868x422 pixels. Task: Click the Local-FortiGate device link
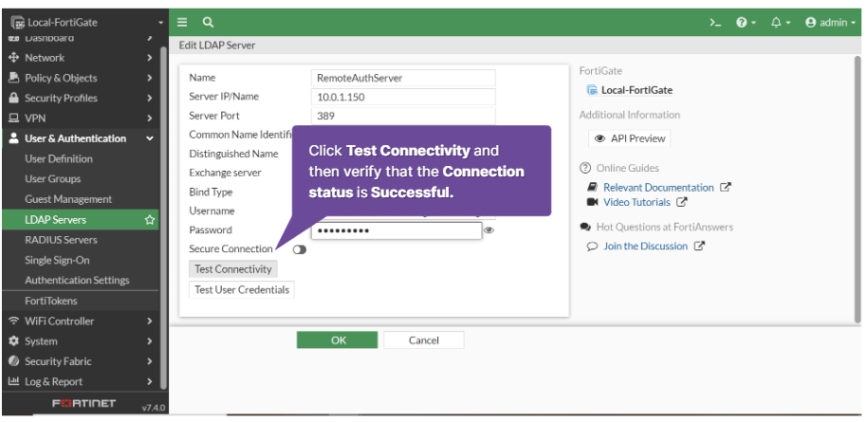point(637,90)
